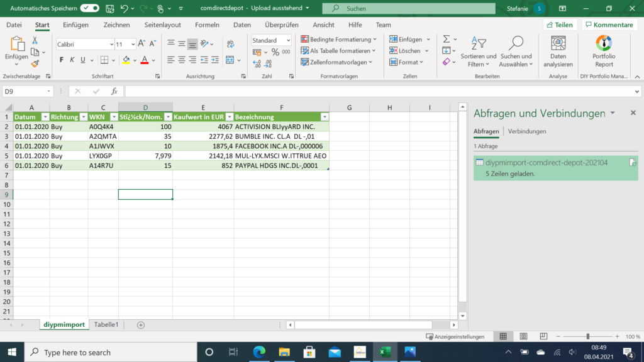Open the Daten ribbon tab
644x362 pixels.
coord(242,25)
